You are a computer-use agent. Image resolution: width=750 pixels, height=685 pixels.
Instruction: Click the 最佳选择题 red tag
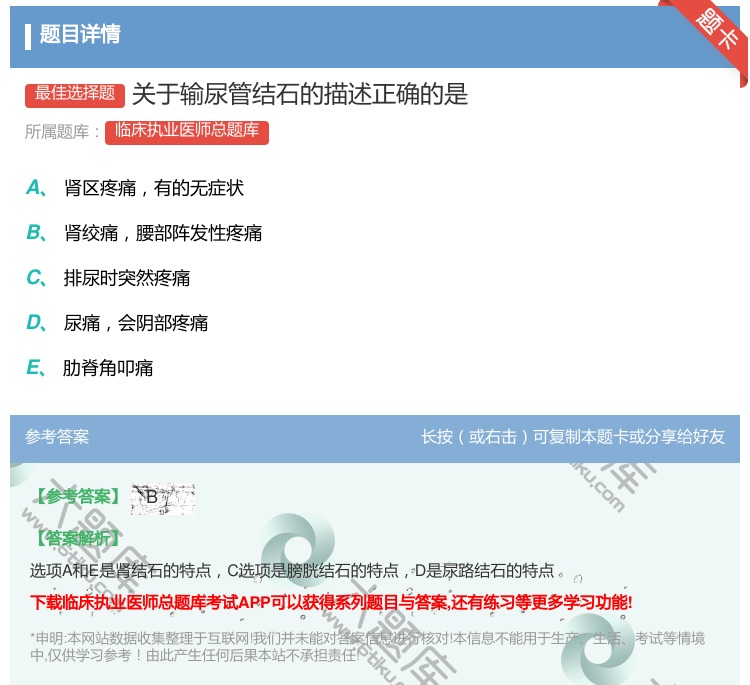click(75, 94)
